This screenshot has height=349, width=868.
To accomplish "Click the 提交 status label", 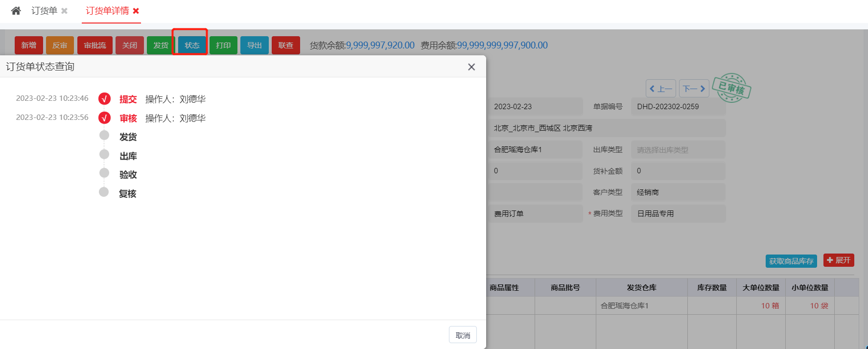I will 128,99.
